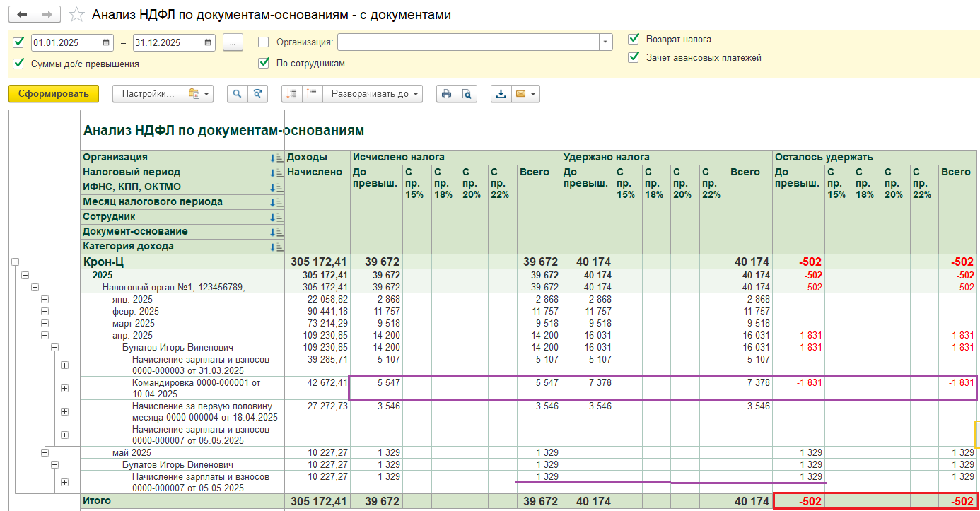Screen dimensions: 980x511
Task: Open Настройки... report settings
Action: [147, 93]
